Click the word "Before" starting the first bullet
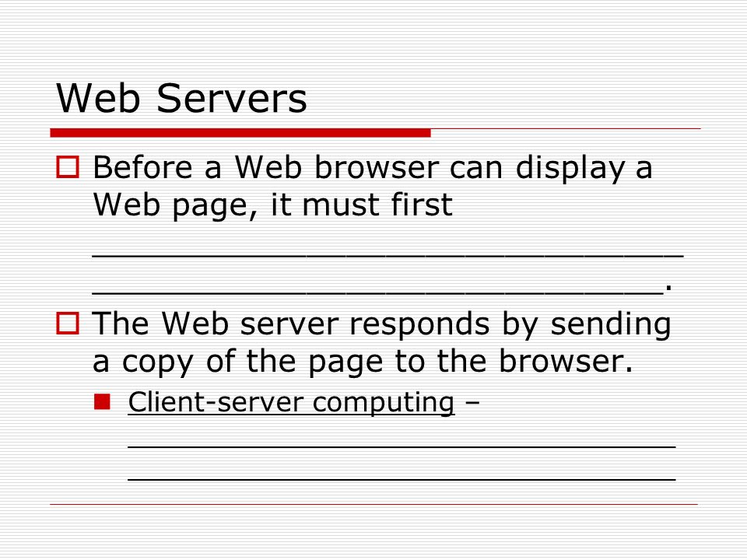 tap(142, 168)
